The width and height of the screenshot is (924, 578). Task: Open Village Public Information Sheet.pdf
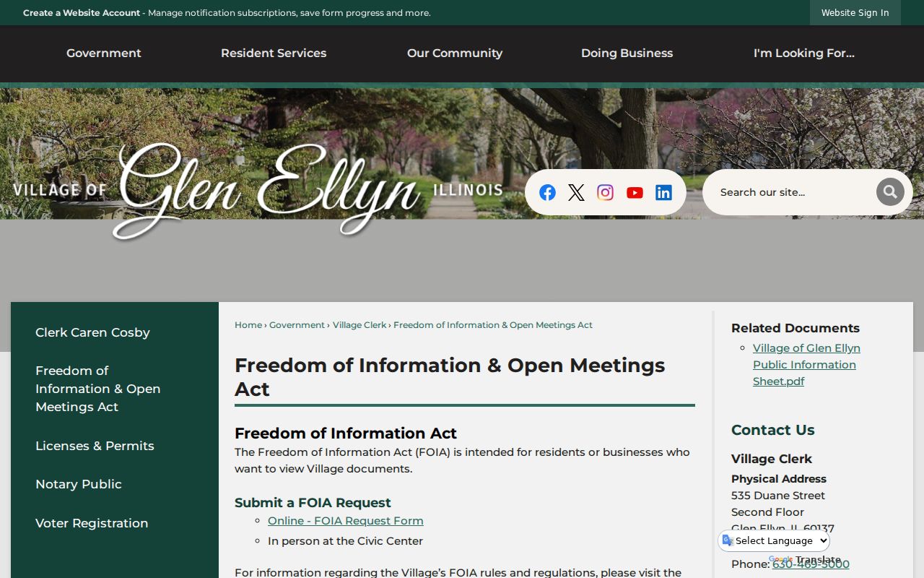click(806, 365)
